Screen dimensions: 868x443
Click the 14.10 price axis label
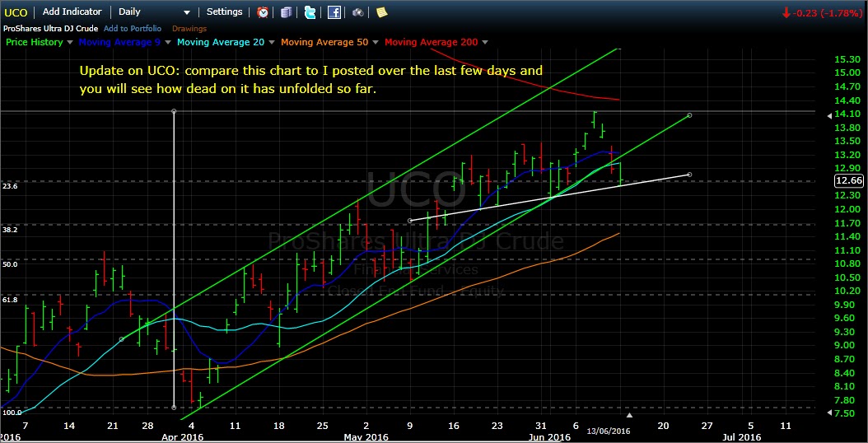(848, 114)
